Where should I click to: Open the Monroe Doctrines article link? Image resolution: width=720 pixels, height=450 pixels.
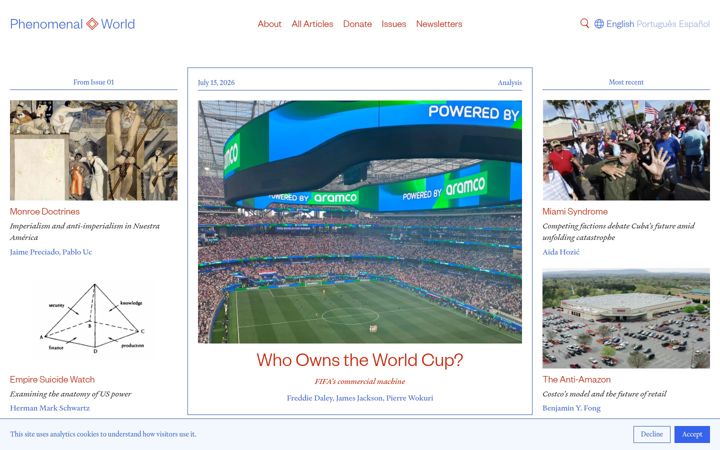pos(45,212)
